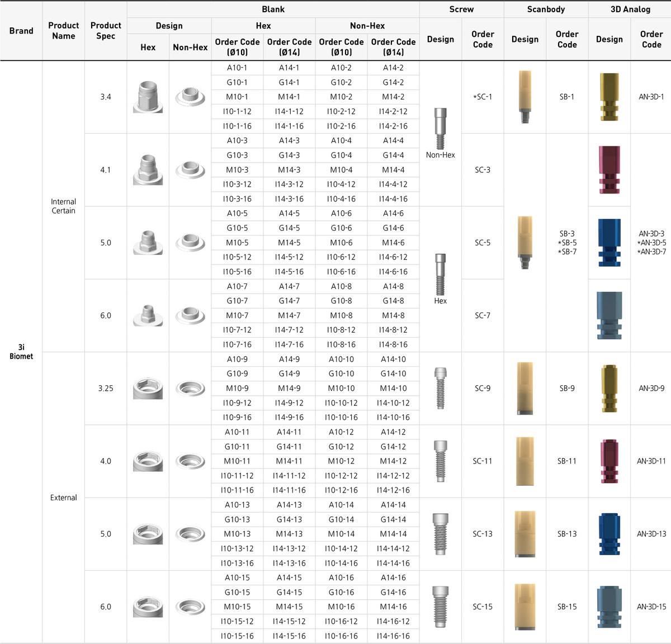Screen dimensions: 671x644
Task: Select the Blank column header
Action: 273,9
